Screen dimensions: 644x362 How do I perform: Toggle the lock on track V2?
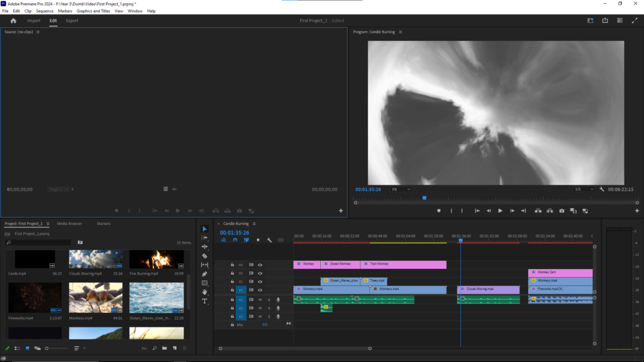pos(232,282)
